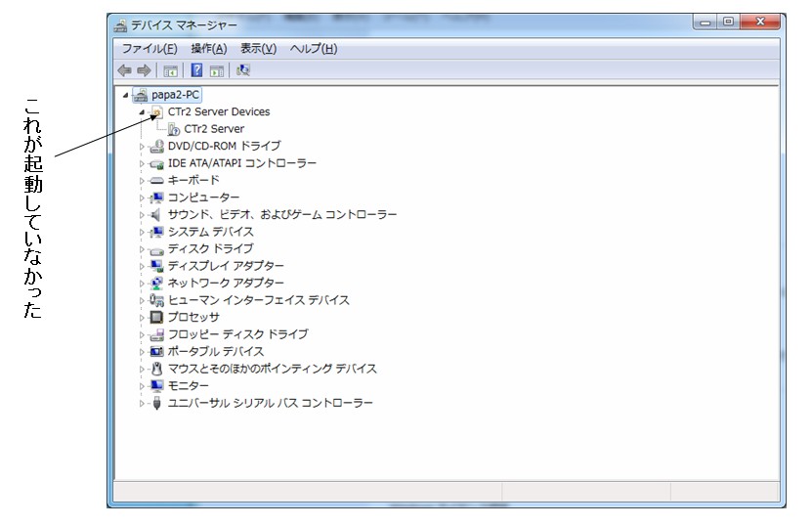
Task: Minimize the デバイス マネージャー window
Action: (x=705, y=22)
